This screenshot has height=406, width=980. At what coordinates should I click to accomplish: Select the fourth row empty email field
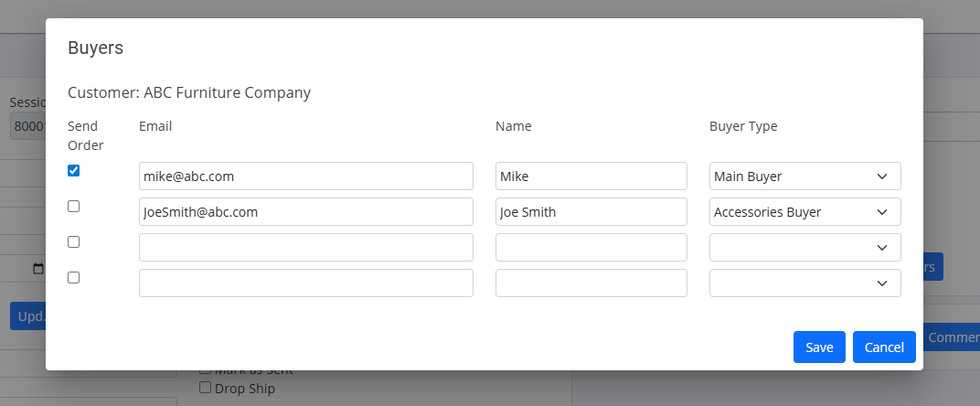pos(306,283)
